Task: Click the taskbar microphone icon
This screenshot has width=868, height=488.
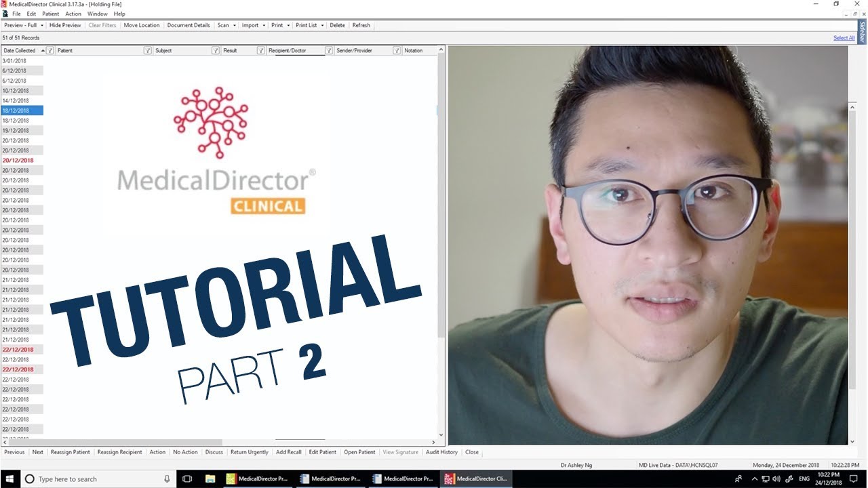Action: coord(167,479)
